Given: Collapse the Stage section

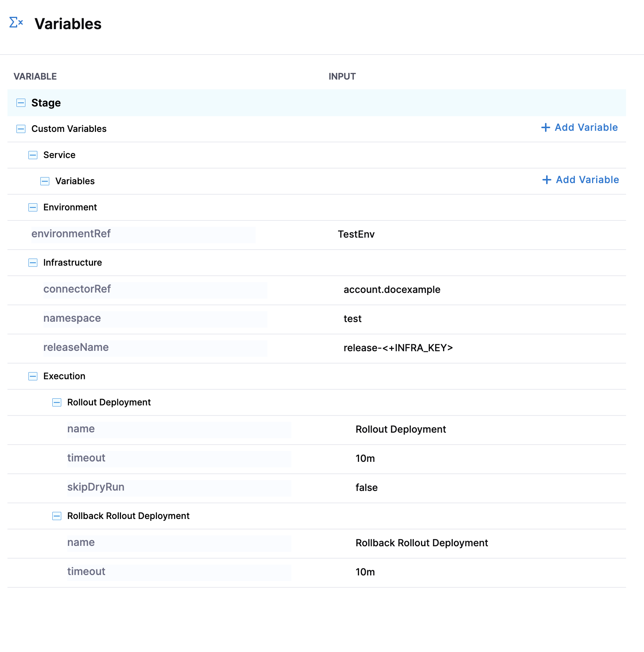Looking at the screenshot, I should [x=21, y=103].
